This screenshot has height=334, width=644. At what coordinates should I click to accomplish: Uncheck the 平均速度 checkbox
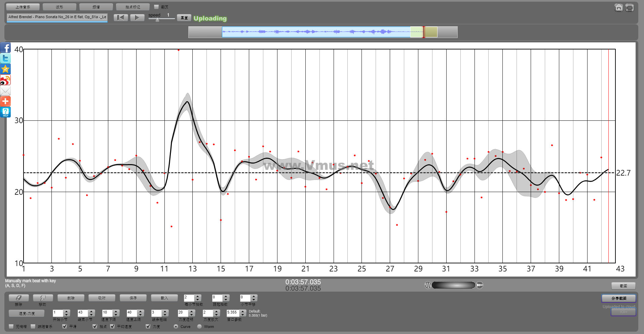coord(113,326)
